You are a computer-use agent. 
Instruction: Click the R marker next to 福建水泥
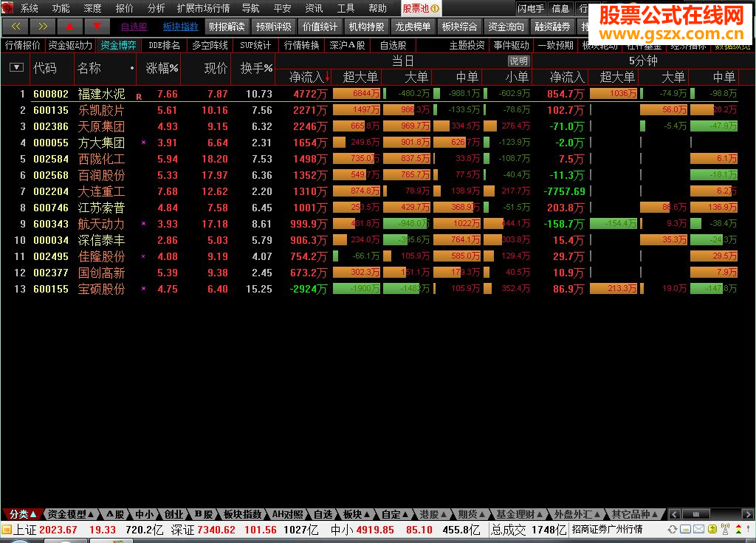139,97
